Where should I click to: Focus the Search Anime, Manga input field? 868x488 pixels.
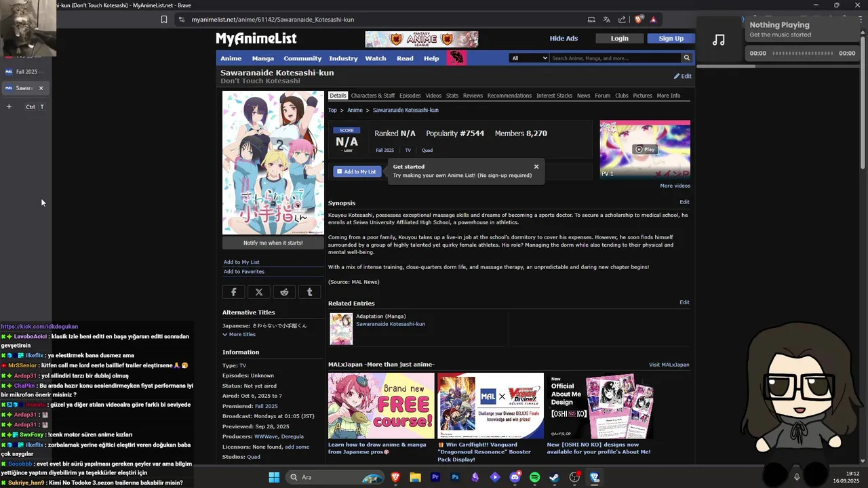[614, 58]
